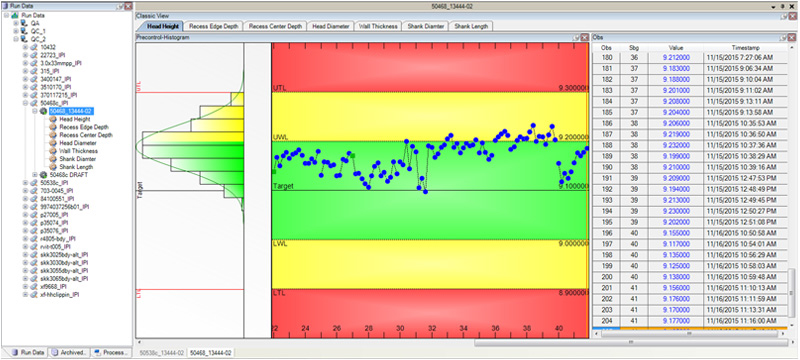Screen dimensions: 800x360
Task: Switch to Recess Edge Depth tab
Action: point(213,26)
